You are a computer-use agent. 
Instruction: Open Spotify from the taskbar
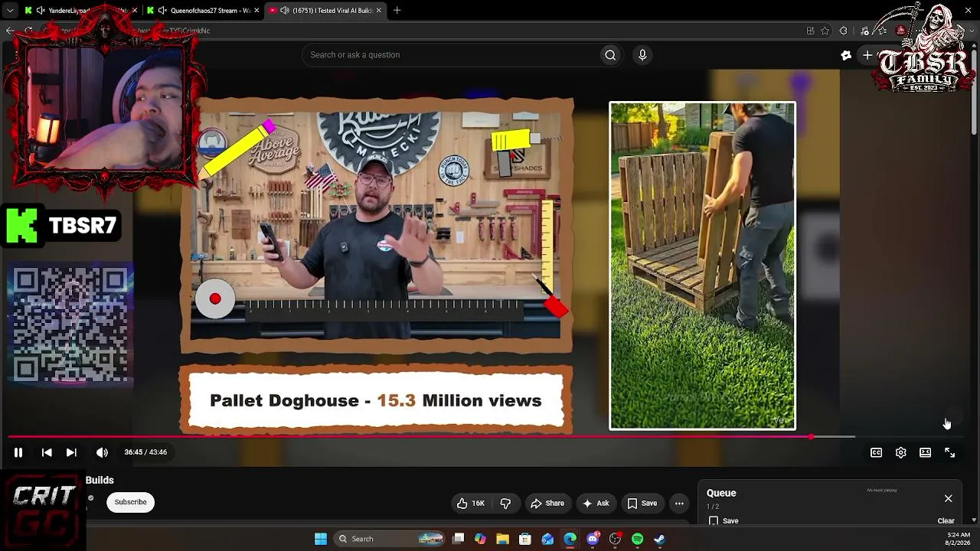(x=637, y=539)
